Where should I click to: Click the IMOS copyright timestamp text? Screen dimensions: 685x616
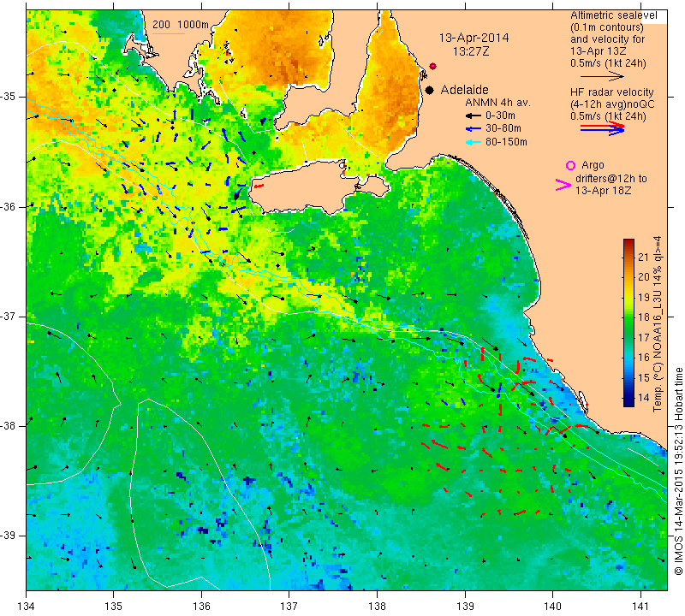[x=678, y=471]
